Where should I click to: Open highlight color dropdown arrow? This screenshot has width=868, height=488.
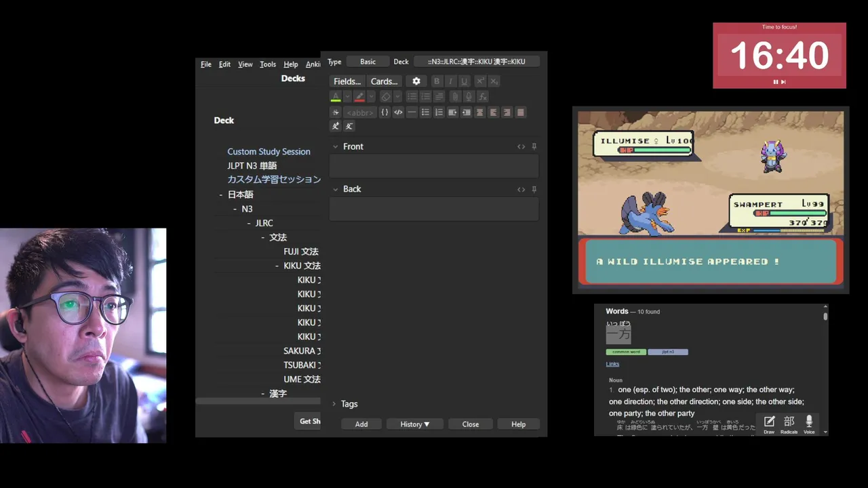[371, 96]
